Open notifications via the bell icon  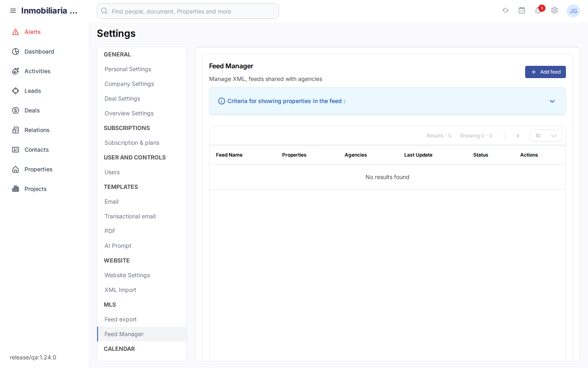tap(538, 11)
